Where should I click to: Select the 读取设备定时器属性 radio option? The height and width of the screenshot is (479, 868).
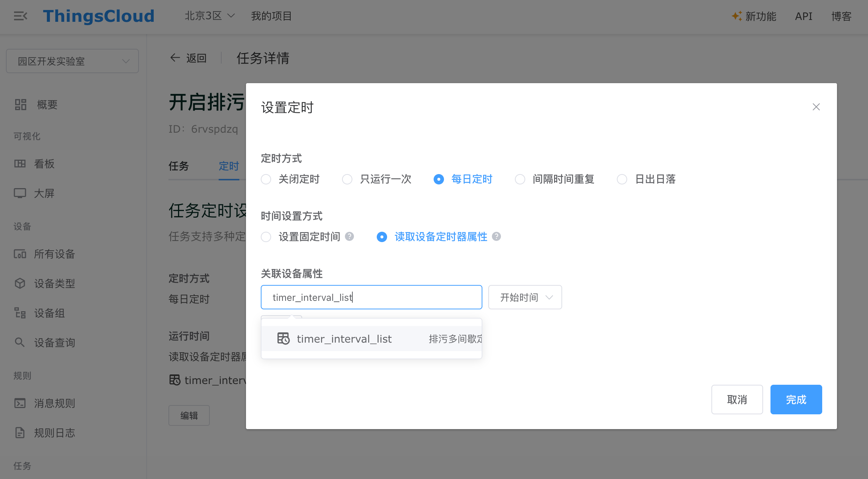(x=382, y=237)
